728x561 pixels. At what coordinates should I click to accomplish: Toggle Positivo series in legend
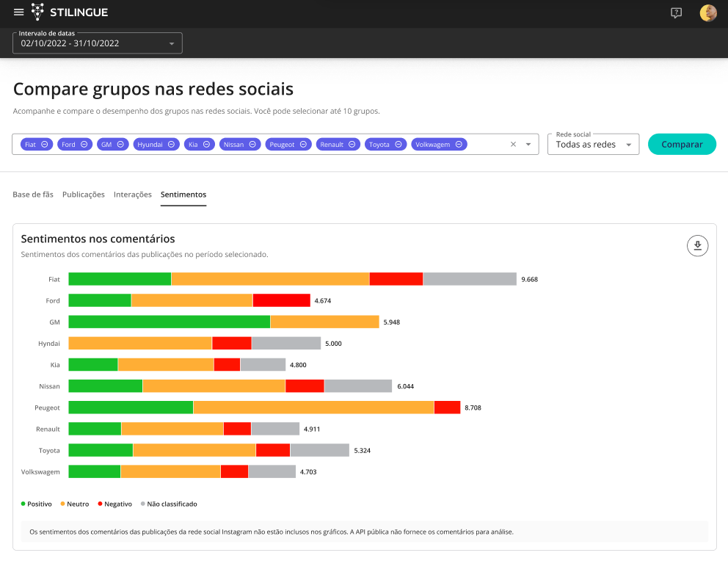pyautogui.click(x=37, y=504)
